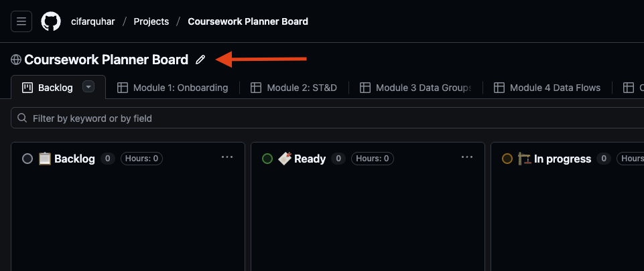Click the table icon on Module 2 tab
Screen dimensions: 644x271
pos(256,88)
